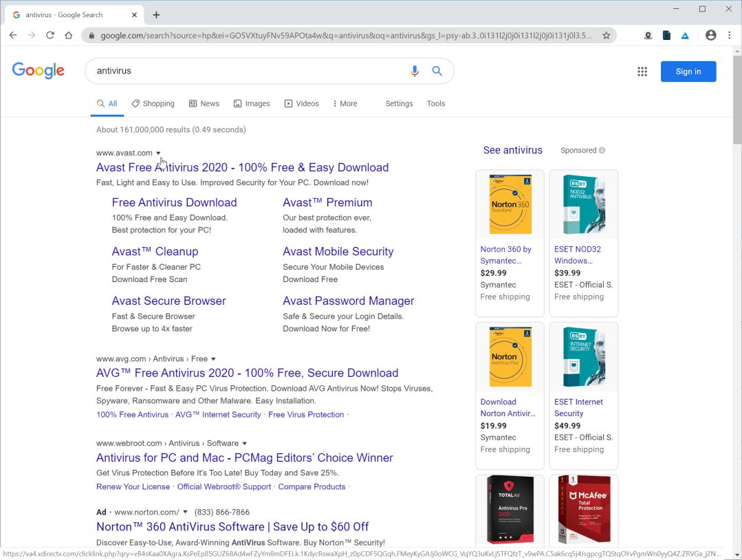Go back with the browser back arrow
742x560 pixels.
(x=13, y=35)
